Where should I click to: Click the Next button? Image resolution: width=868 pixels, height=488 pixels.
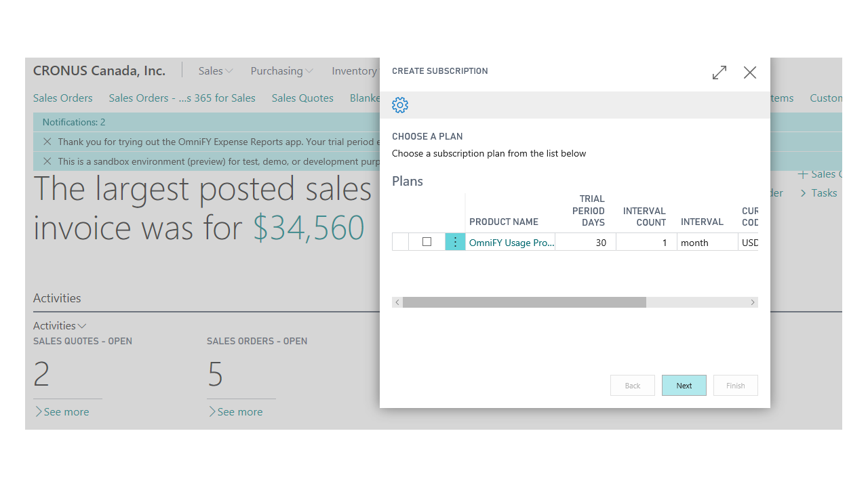pyautogui.click(x=684, y=386)
